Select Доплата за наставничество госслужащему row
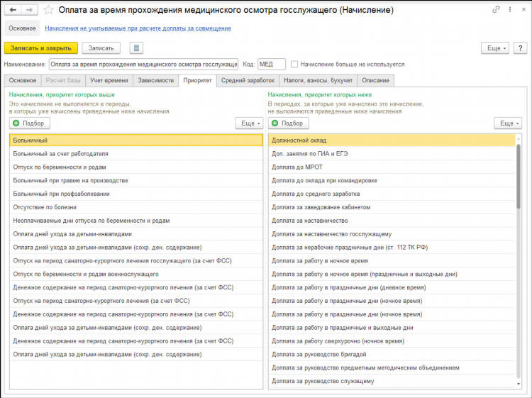The height and width of the screenshot is (398, 532). (392, 234)
